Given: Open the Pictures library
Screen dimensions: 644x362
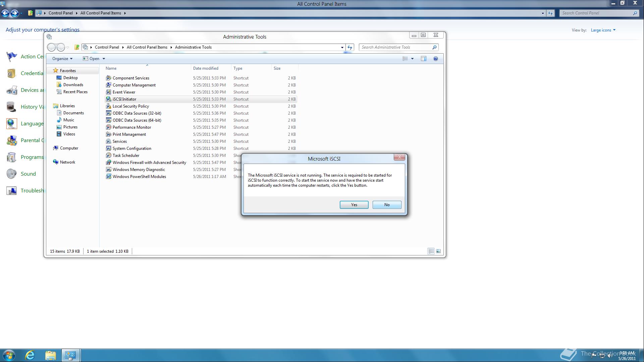Looking at the screenshot, I should point(70,127).
